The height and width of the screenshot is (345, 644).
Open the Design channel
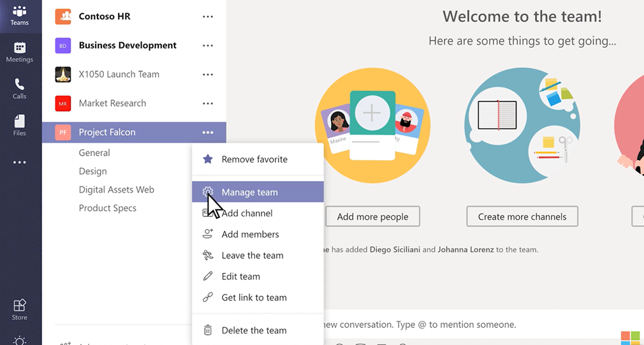tap(93, 172)
